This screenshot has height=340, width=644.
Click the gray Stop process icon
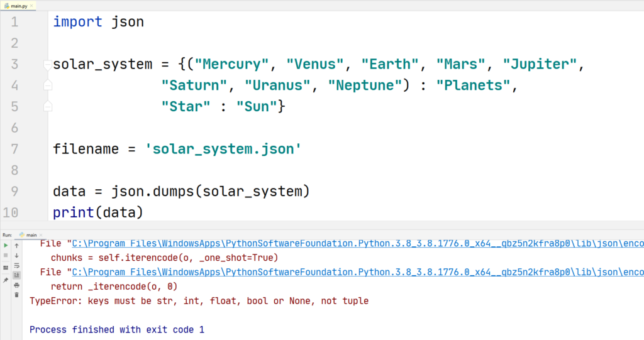(6, 255)
